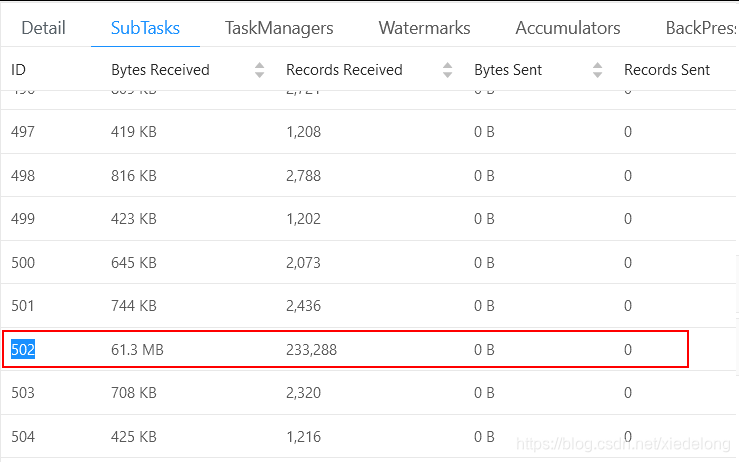Open the TaskManagers tab

[x=279, y=28]
